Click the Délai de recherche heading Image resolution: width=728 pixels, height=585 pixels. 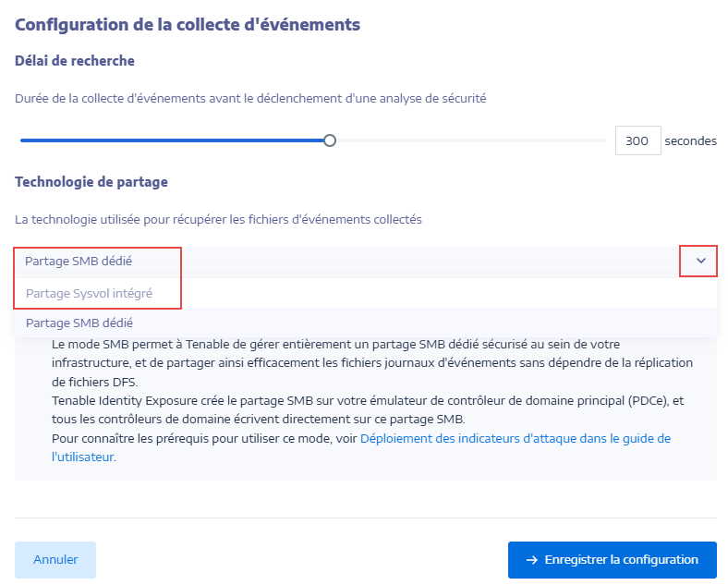click(x=75, y=61)
